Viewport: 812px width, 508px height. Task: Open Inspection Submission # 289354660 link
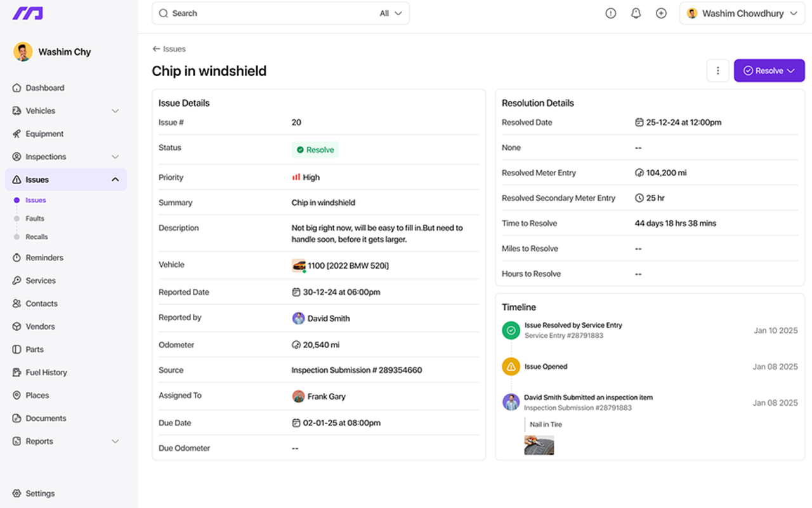[357, 370]
